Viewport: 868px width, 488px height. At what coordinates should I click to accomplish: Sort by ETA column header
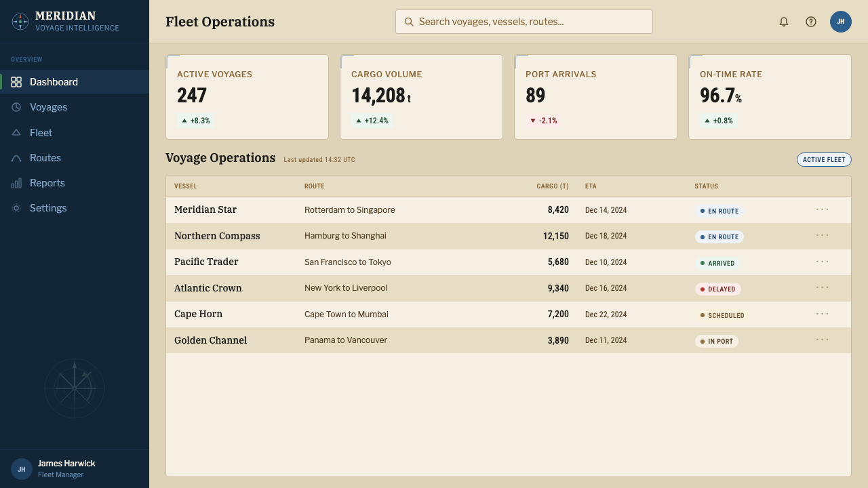591,186
